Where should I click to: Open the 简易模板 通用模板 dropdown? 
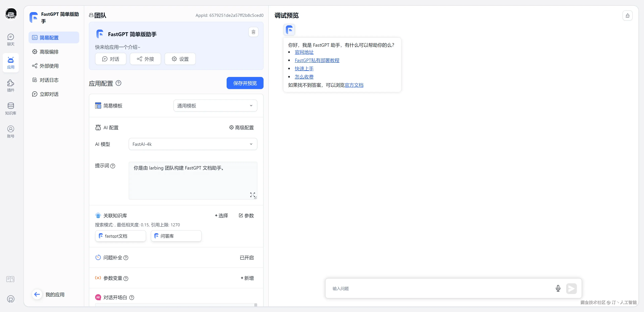215,106
